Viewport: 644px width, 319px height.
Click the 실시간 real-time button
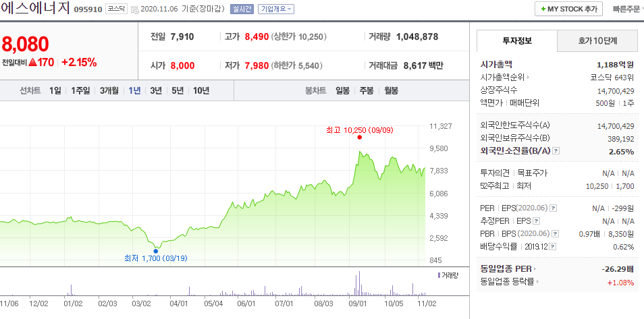tap(242, 9)
